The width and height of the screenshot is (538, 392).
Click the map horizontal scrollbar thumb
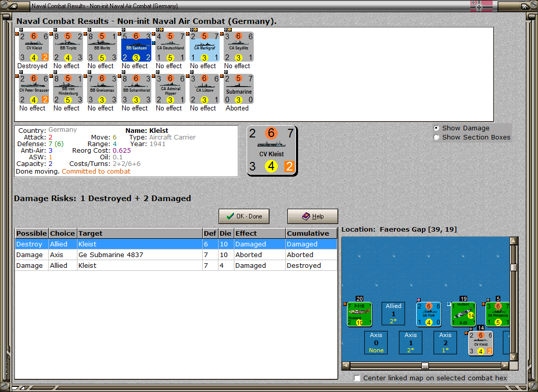pos(425,366)
